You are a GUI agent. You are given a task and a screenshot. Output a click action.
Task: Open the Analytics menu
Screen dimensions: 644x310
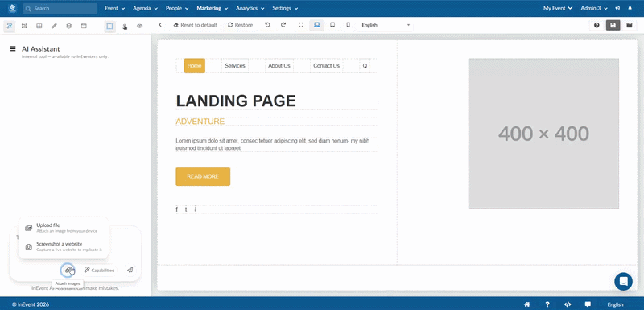coord(250,8)
